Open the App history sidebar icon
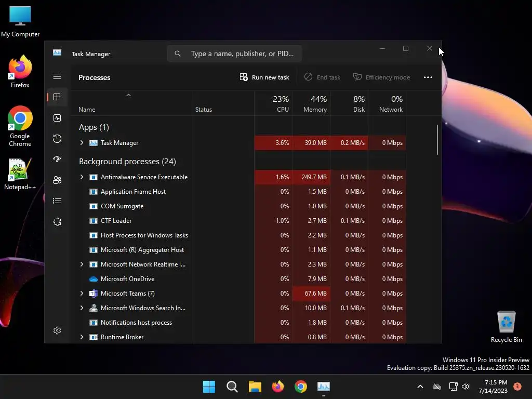The height and width of the screenshot is (399, 532). [57, 138]
